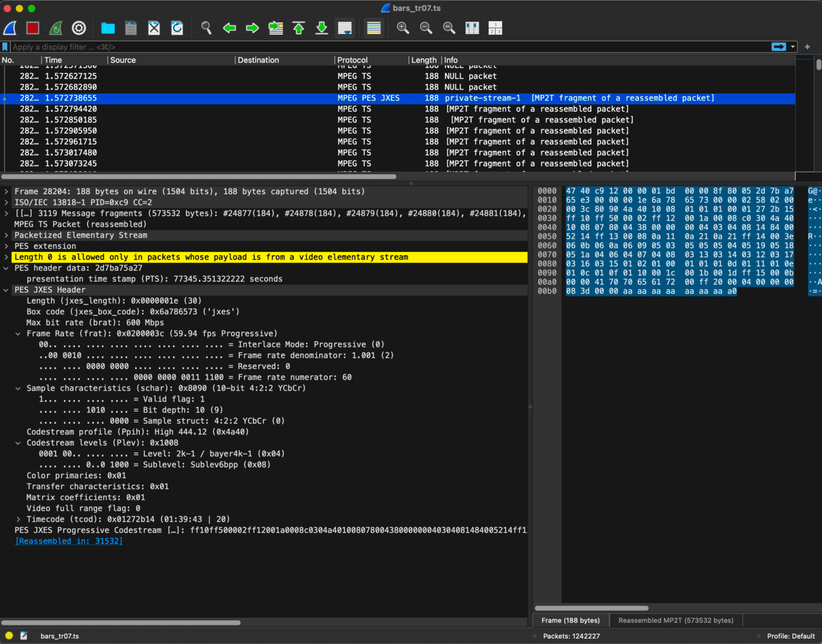
Task: Click the stop capture red square icon
Action: click(x=33, y=28)
